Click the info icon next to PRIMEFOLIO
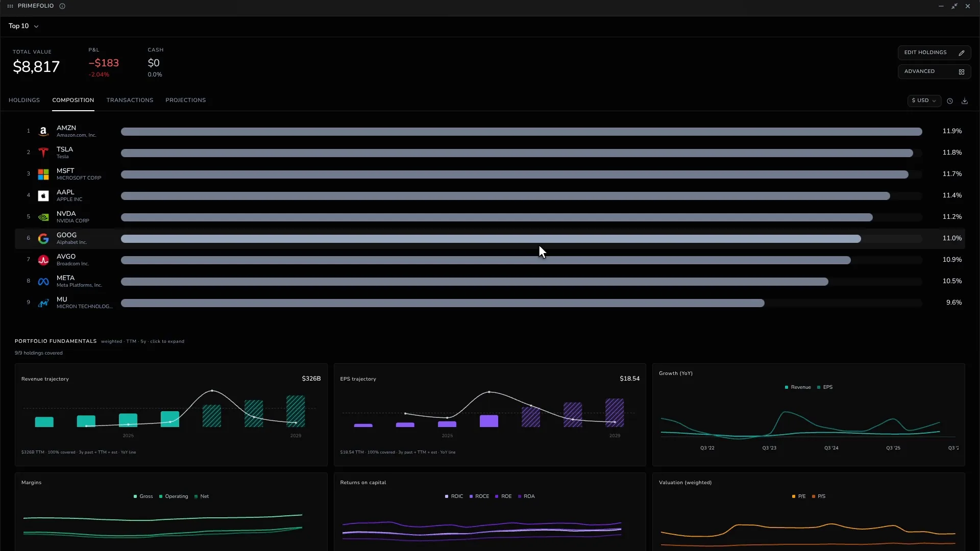The image size is (980, 551). [62, 6]
